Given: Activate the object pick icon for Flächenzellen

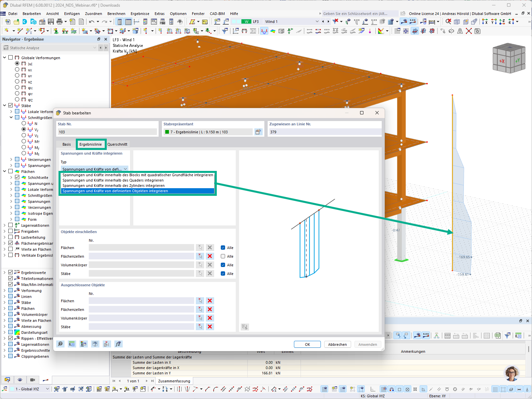Looking at the screenshot, I should coord(200,256).
